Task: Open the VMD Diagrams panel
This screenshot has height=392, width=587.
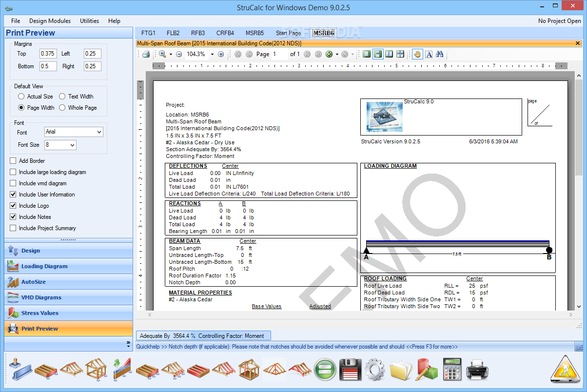Action: pos(68,297)
